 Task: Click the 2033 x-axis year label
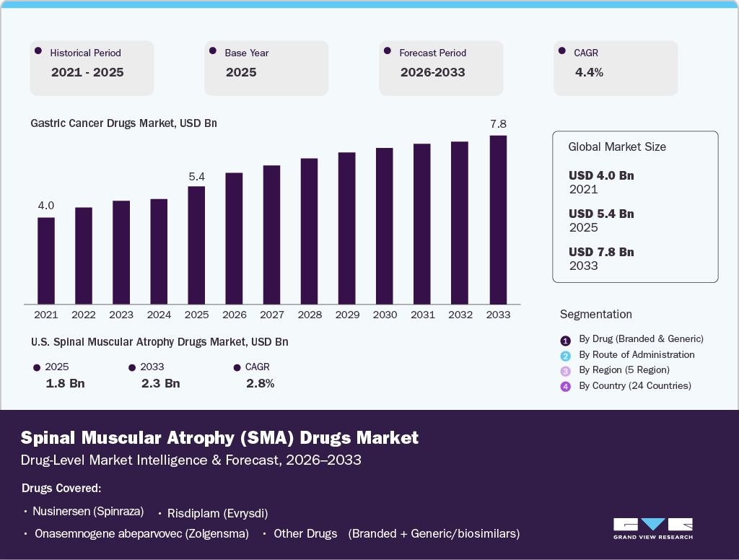pos(498,315)
